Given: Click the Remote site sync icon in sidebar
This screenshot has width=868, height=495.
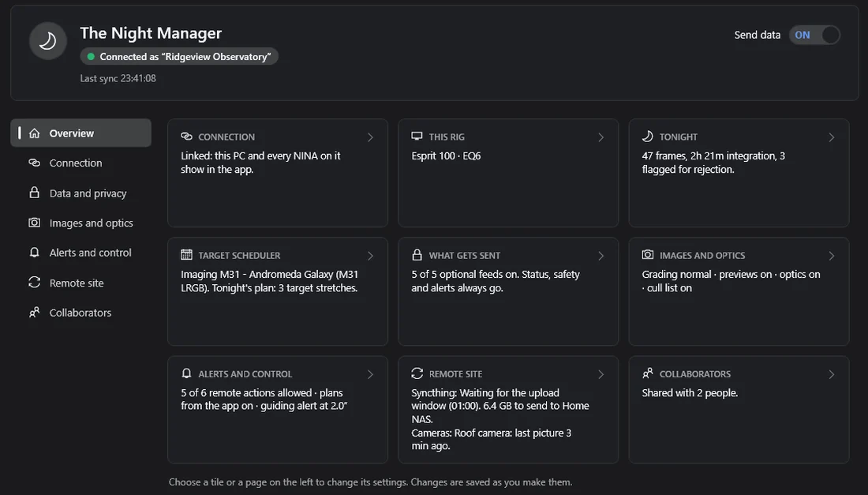Looking at the screenshot, I should click(x=34, y=283).
